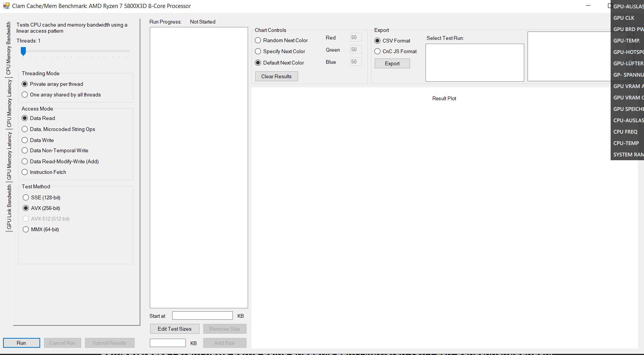The height and width of the screenshot is (355, 644).
Task: Focus the Start at KB input field
Action: tap(203, 316)
